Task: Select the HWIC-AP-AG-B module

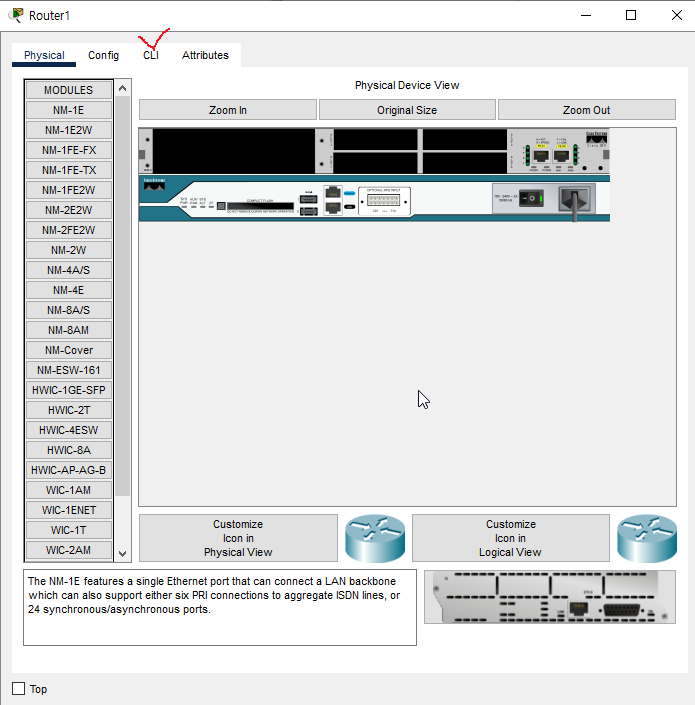Action: [69, 470]
